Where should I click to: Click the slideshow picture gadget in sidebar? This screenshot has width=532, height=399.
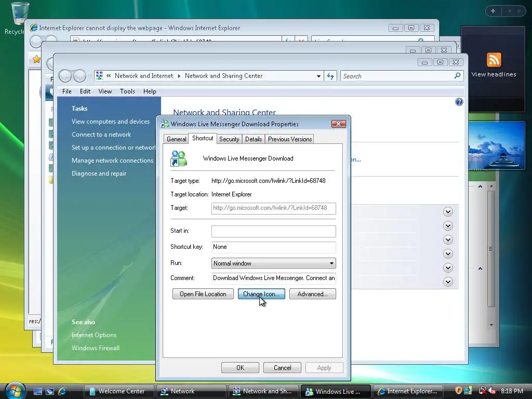click(497, 145)
